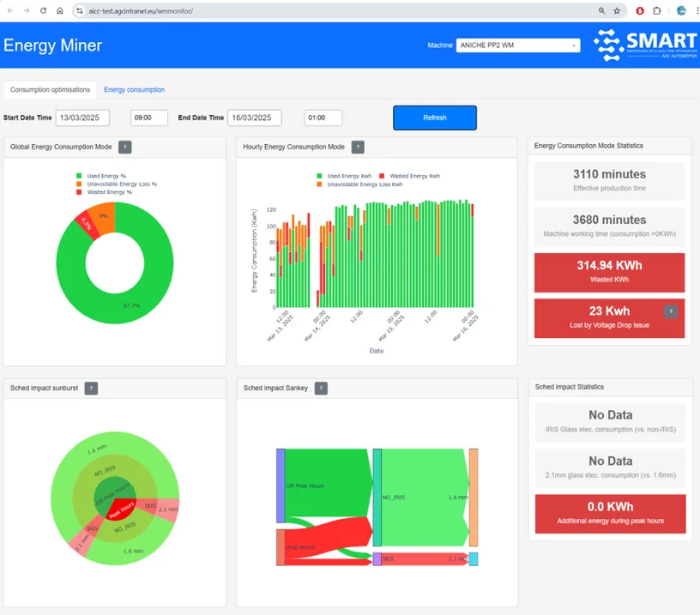Click the orange 8% donut segment

105,218
